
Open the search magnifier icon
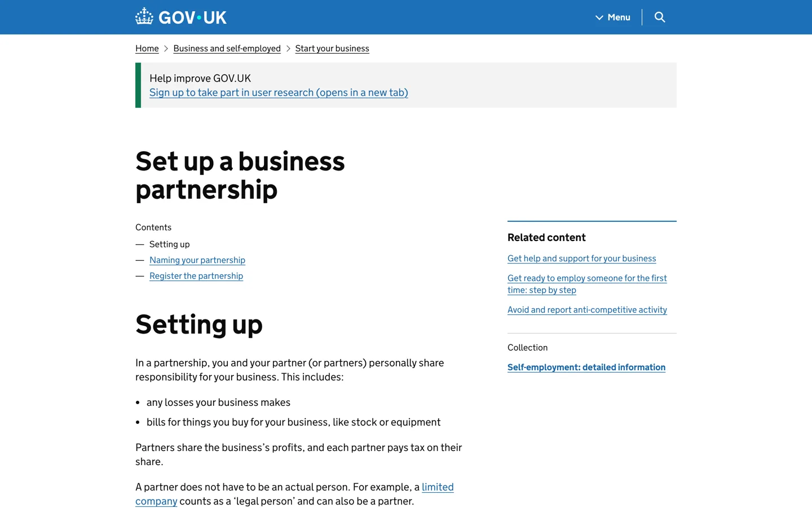(x=660, y=17)
